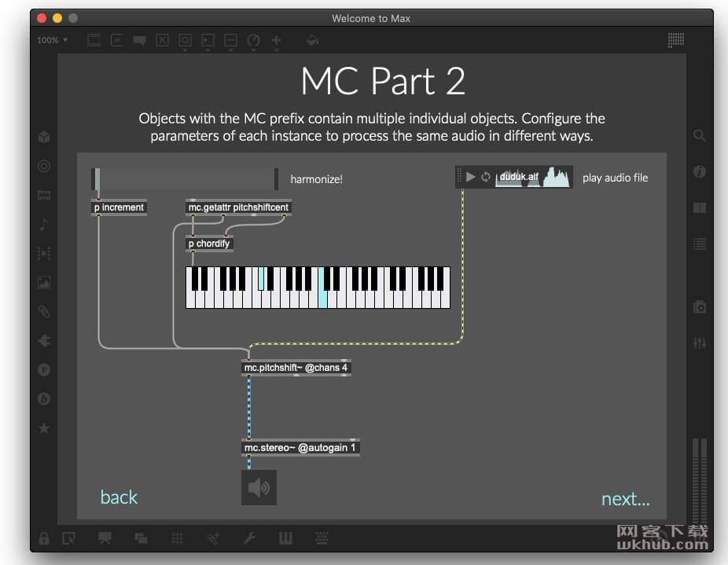Image resolution: width=728 pixels, height=565 pixels.
Task: Open the paperclip snippets browser
Action: tap(44, 311)
